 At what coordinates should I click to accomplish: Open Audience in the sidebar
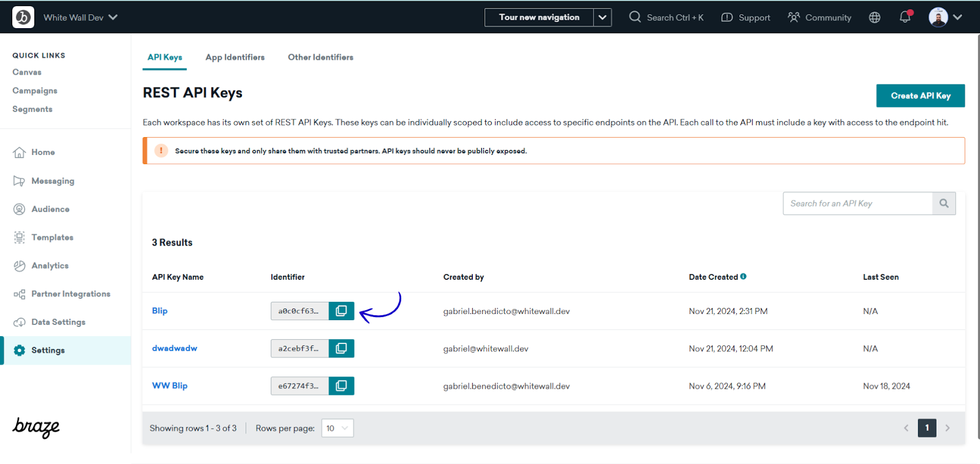[x=50, y=209]
